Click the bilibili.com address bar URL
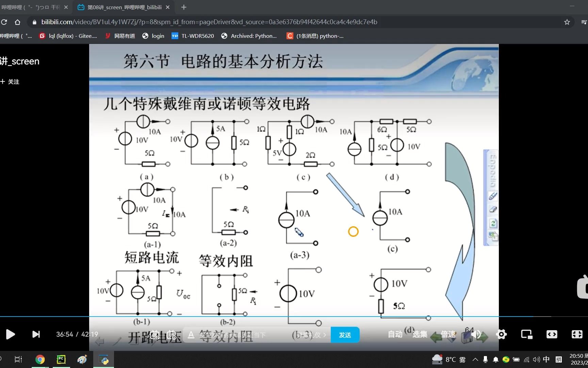The height and width of the screenshot is (368, 588). [209, 22]
